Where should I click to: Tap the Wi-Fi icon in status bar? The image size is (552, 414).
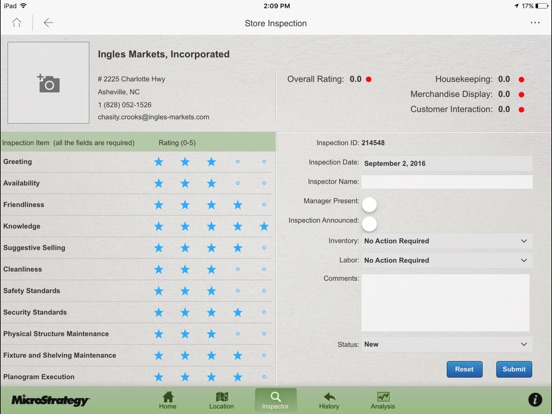click(24, 6)
